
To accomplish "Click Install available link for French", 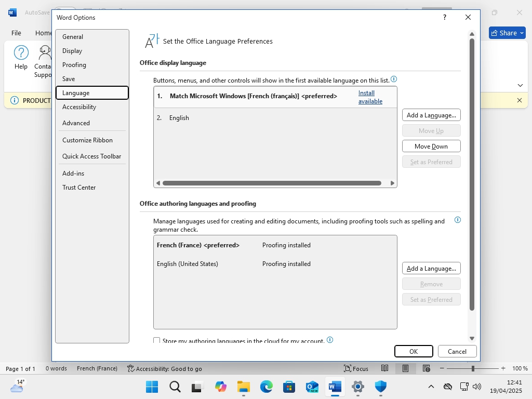I will [370, 97].
